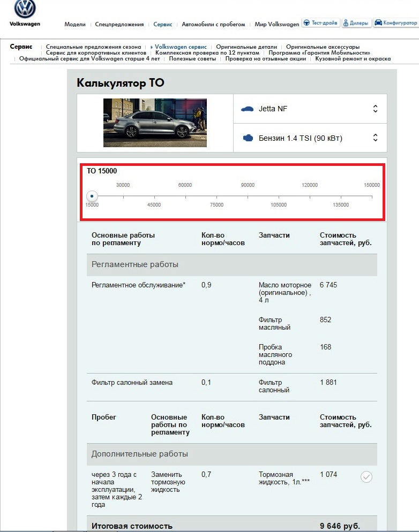Set slider to the 45000 tick

pyautogui.click(x=154, y=196)
